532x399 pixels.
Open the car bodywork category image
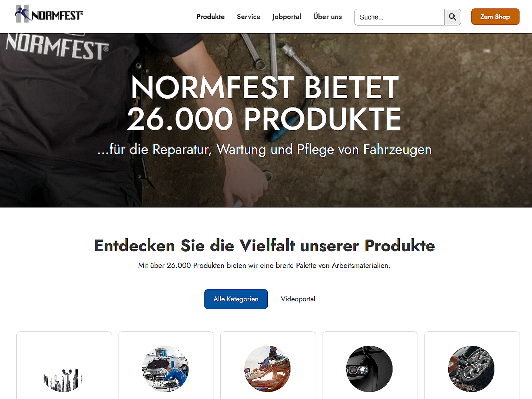click(x=267, y=369)
